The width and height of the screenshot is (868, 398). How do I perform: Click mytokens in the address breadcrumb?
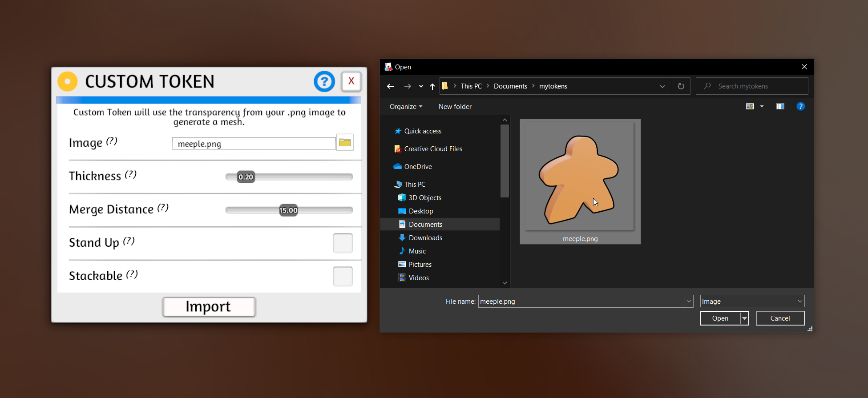click(x=553, y=86)
